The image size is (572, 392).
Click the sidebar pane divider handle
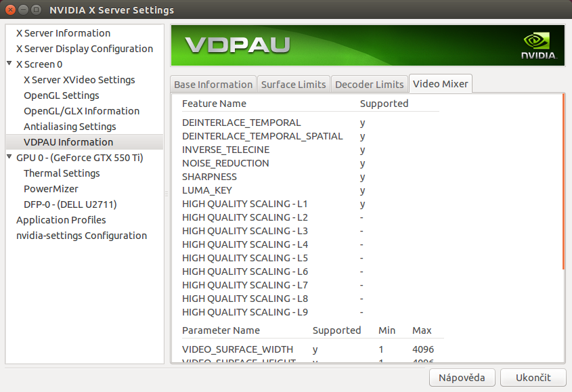tap(167, 194)
